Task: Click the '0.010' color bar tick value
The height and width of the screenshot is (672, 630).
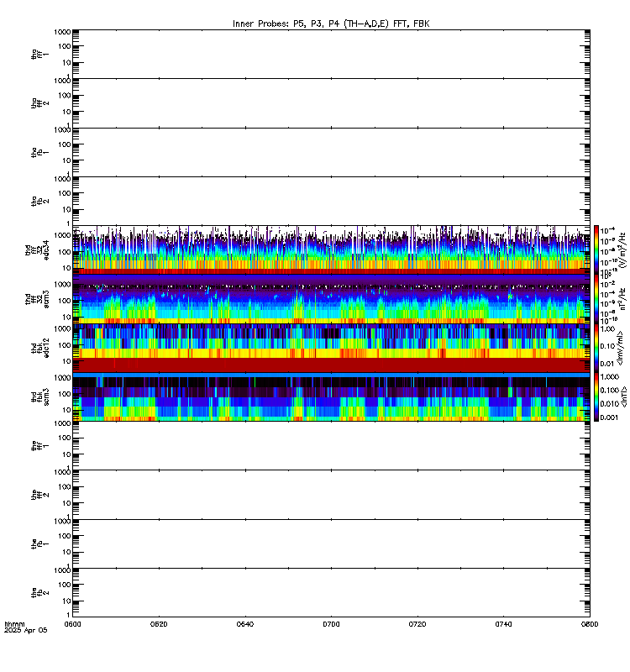Action: [610, 404]
